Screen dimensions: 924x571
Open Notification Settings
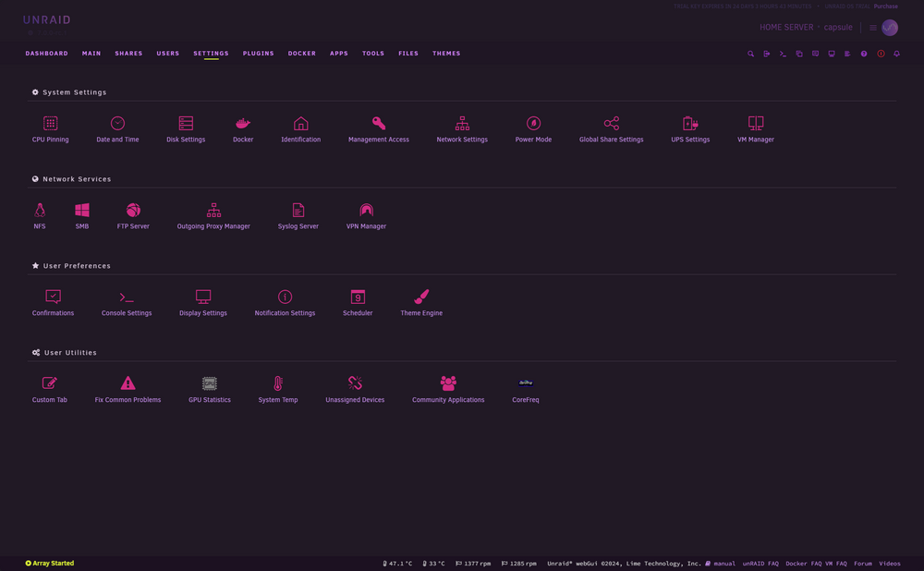(285, 303)
